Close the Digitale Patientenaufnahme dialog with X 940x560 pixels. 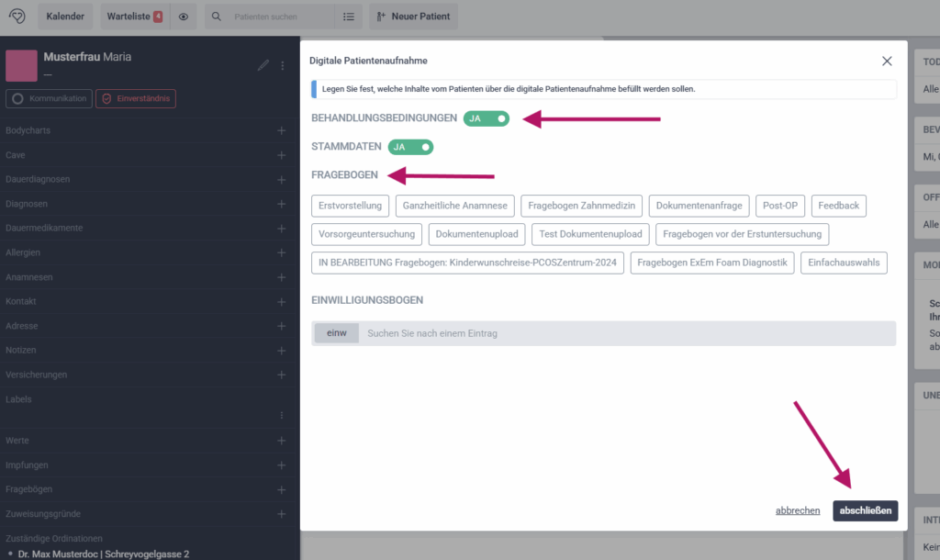[887, 61]
